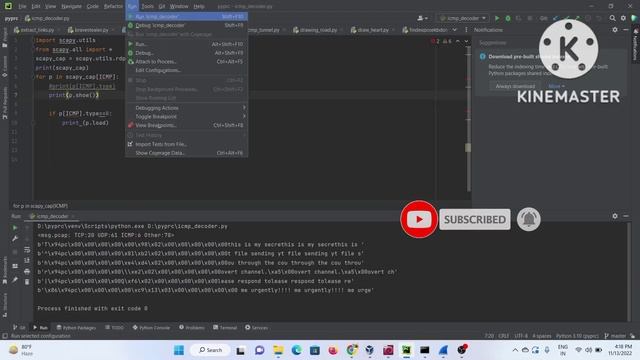This screenshot has height=360, width=640.
Task: Switch to draw_heart.py editor tab
Action: tap(372, 30)
